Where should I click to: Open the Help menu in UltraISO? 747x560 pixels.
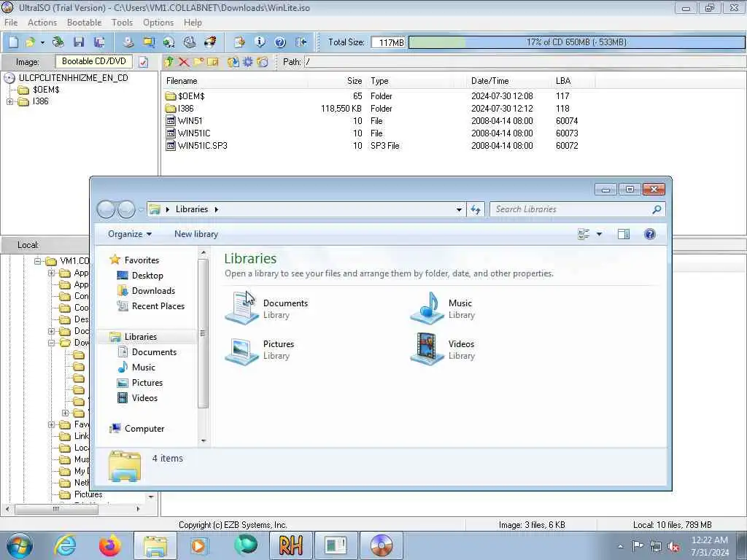pyautogui.click(x=193, y=23)
